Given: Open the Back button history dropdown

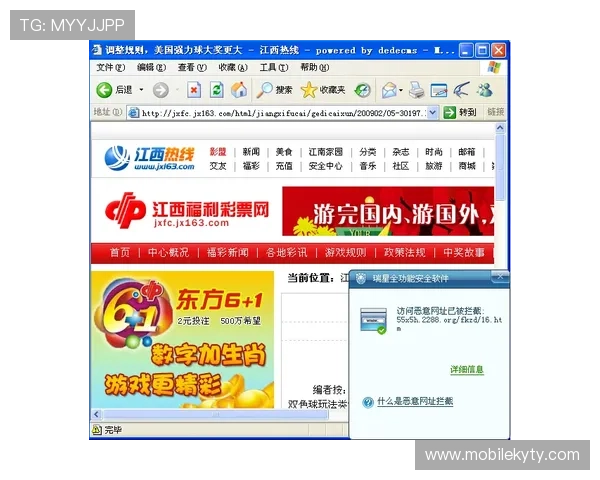Looking at the screenshot, I should tap(141, 90).
